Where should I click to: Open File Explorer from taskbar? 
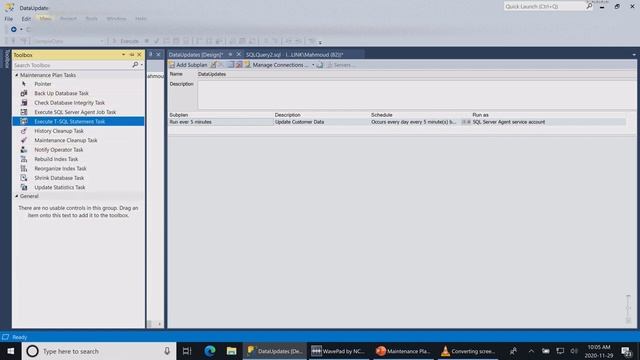(231, 351)
